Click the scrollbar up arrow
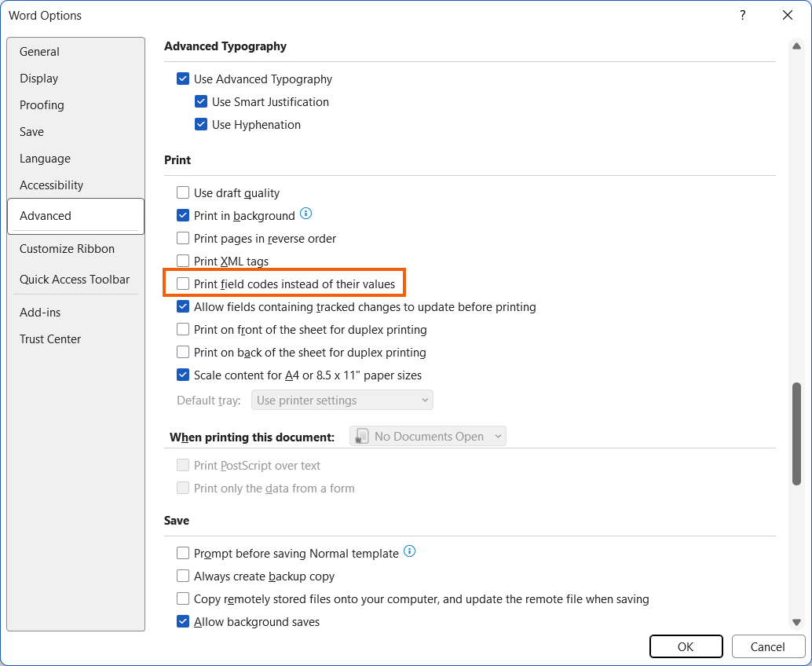812x666 pixels. point(796,46)
